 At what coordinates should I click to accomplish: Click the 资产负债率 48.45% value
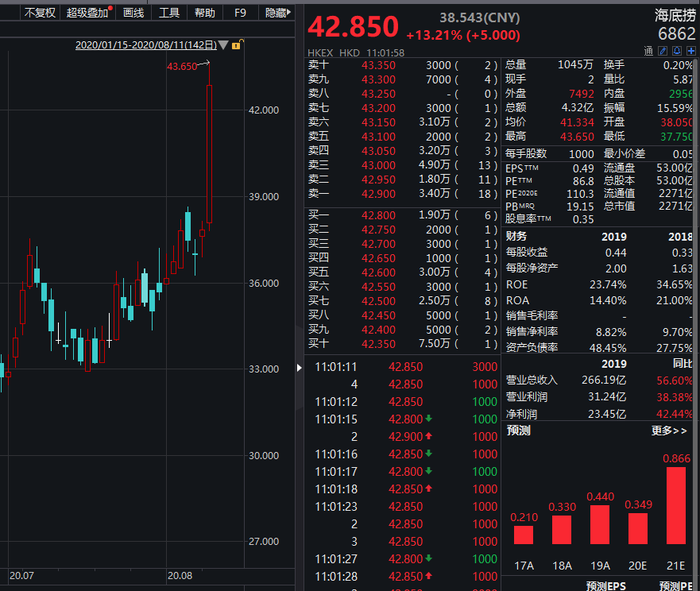pyautogui.click(x=608, y=348)
